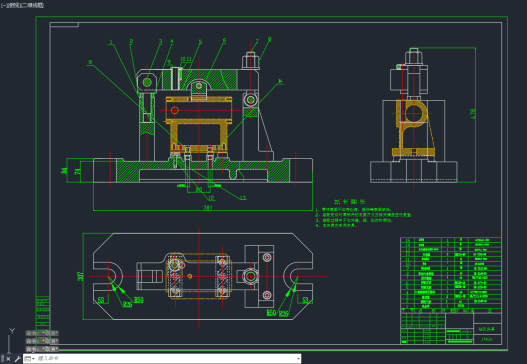This screenshot has width=527, height=364.
Task: Select part balloon number 5
Action: 200,42
